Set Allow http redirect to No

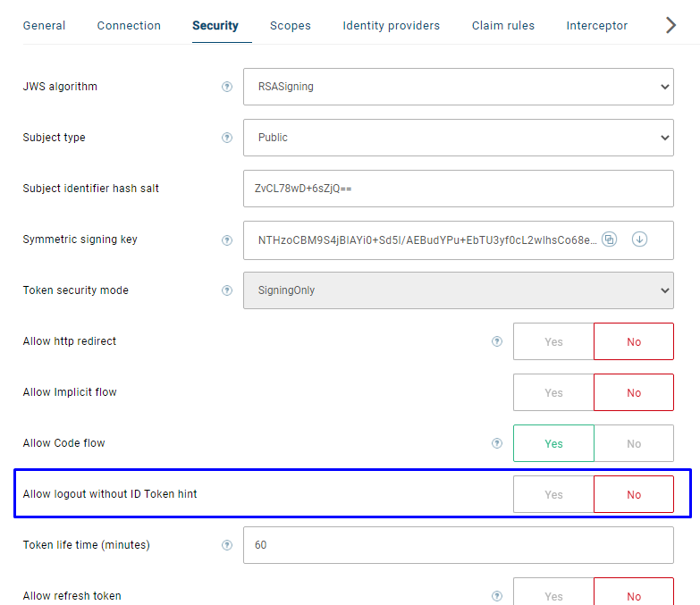click(x=634, y=341)
